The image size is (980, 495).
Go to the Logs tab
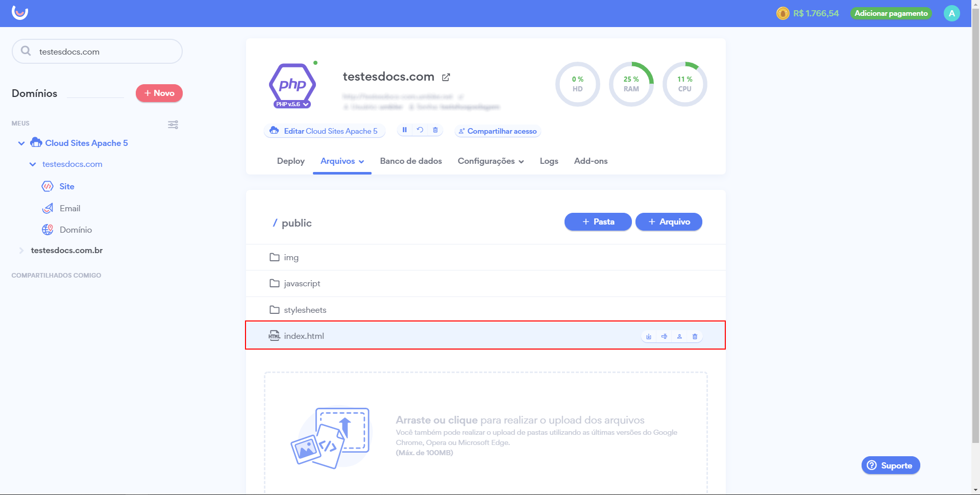click(549, 161)
